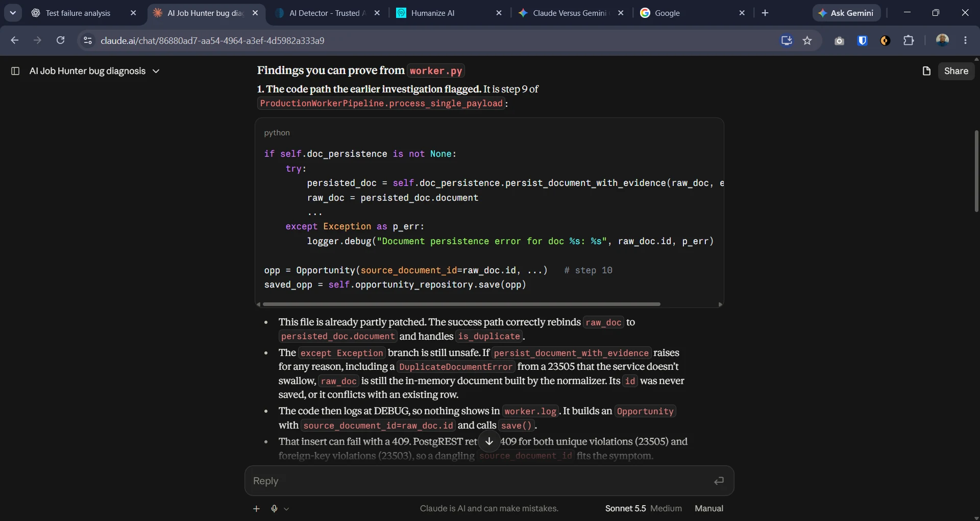Open a new tab with the plus button
The height and width of the screenshot is (521, 980).
765,13
